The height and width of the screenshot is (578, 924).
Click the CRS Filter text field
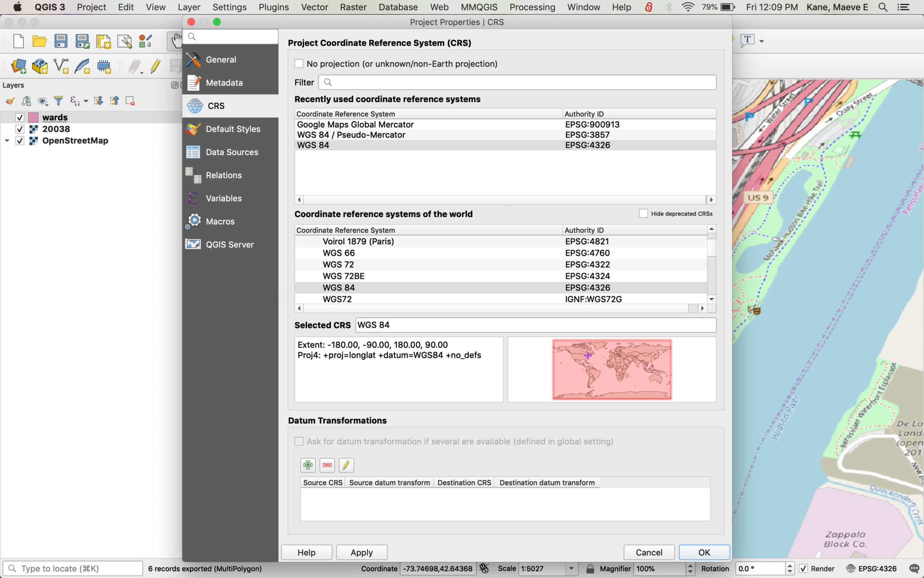click(518, 82)
